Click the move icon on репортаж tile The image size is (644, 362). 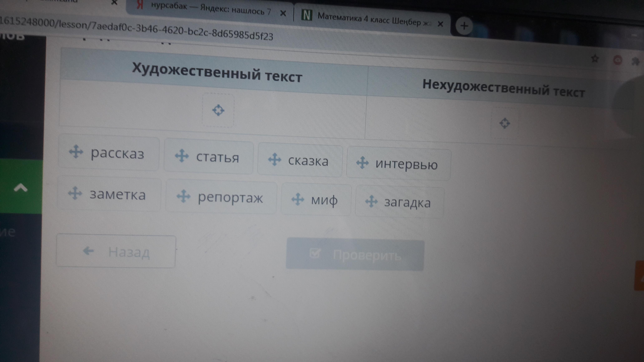click(x=183, y=196)
